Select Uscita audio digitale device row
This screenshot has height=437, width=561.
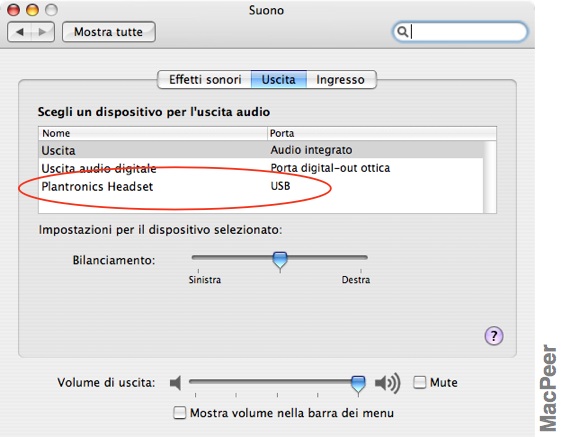point(261,168)
